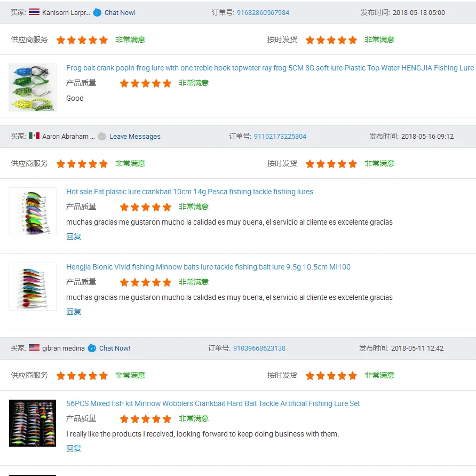Screen dimensions: 476x476
Task: Click the on-time shipping stars for order 91682860567984
Action: 331,40
